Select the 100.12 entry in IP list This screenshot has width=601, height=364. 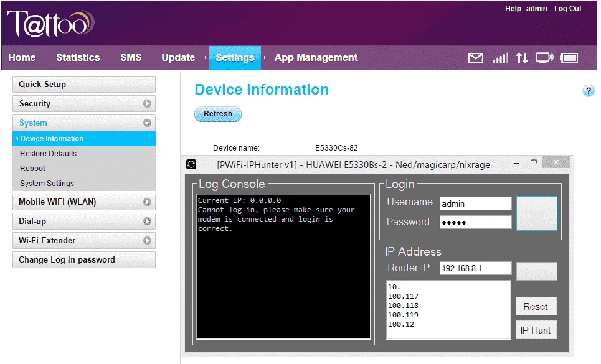click(x=401, y=324)
